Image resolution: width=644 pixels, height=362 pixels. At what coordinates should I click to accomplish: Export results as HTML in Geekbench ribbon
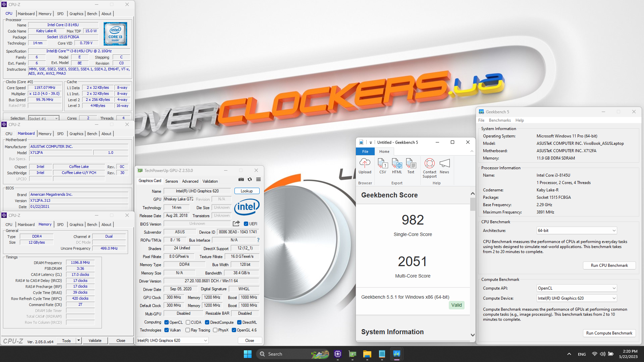[397, 163]
